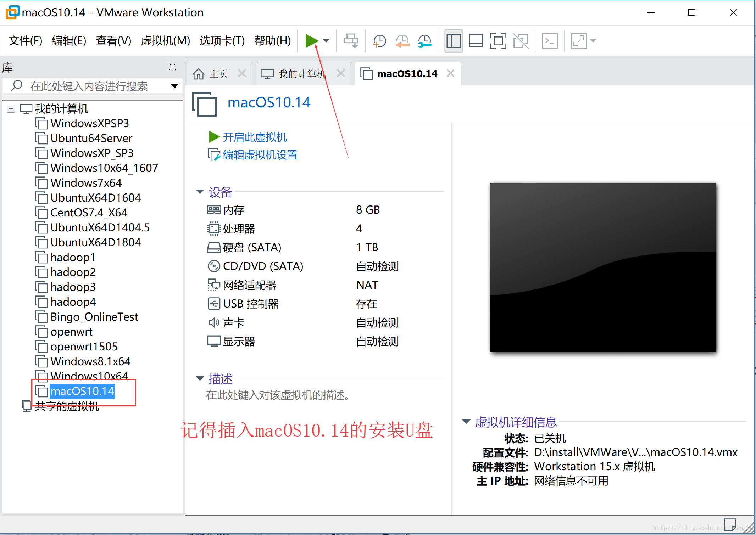Image resolution: width=756 pixels, height=535 pixels.
Task: Collapse the 描述 section
Action: coord(200,378)
